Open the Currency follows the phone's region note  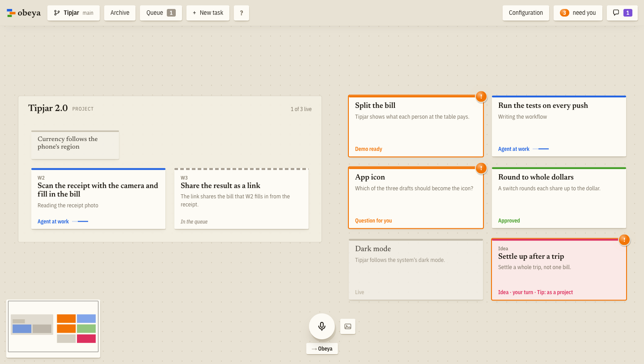click(x=75, y=145)
